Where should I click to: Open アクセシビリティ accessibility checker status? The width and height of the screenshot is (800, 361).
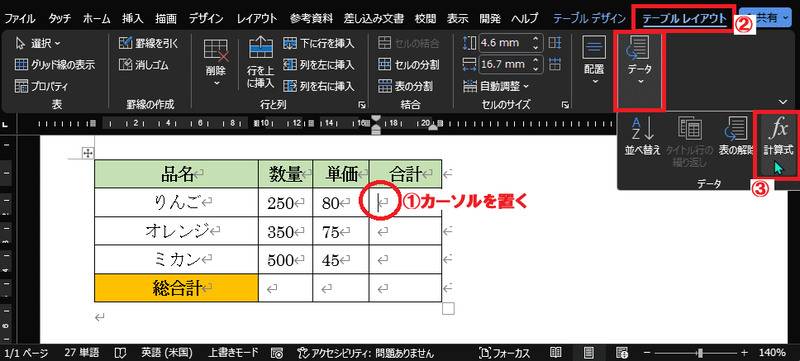[x=365, y=352]
